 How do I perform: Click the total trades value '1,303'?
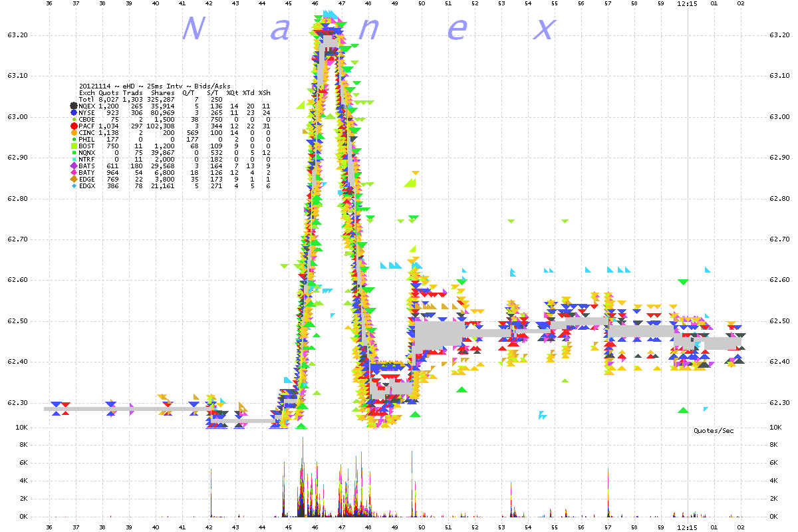[133, 100]
